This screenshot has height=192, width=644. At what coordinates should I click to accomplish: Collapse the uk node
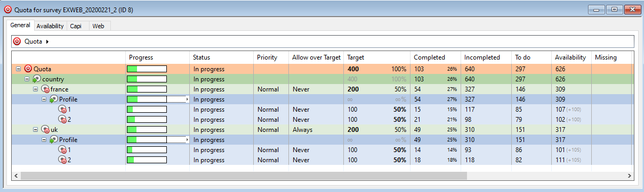point(36,130)
